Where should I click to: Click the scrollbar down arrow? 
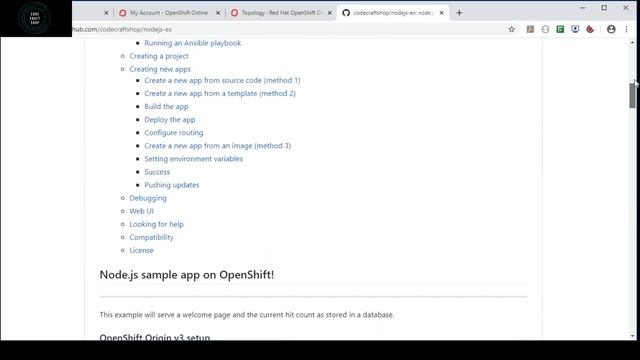coord(632,336)
